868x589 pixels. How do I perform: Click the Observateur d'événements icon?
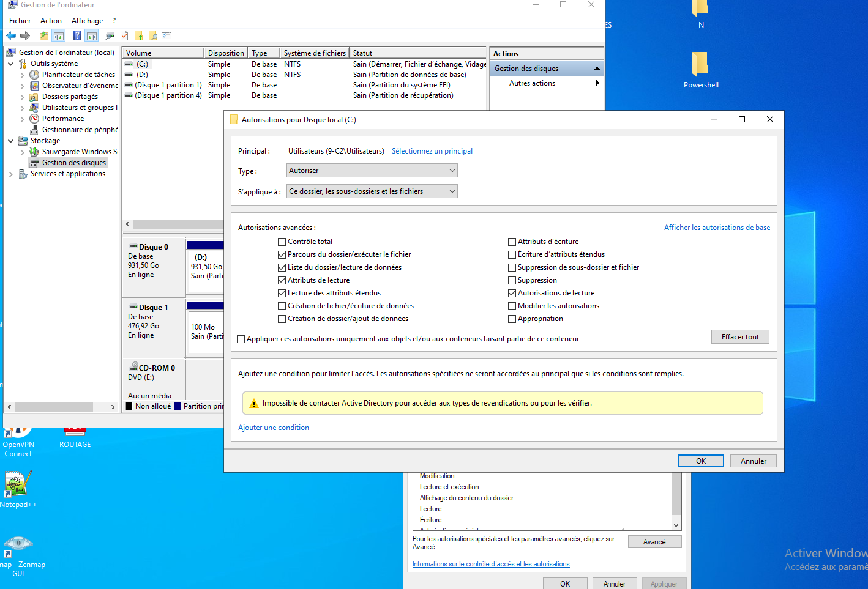pos(34,86)
